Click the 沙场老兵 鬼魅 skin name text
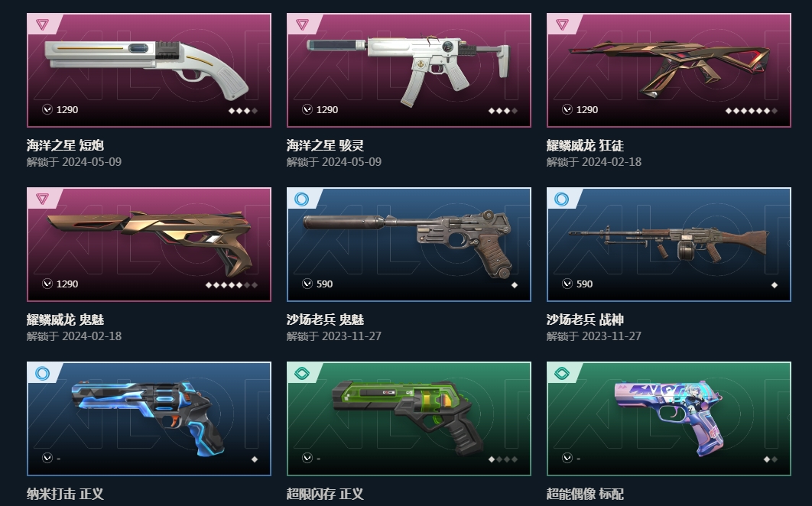Viewport: 812px width, 506px height. tap(325, 319)
